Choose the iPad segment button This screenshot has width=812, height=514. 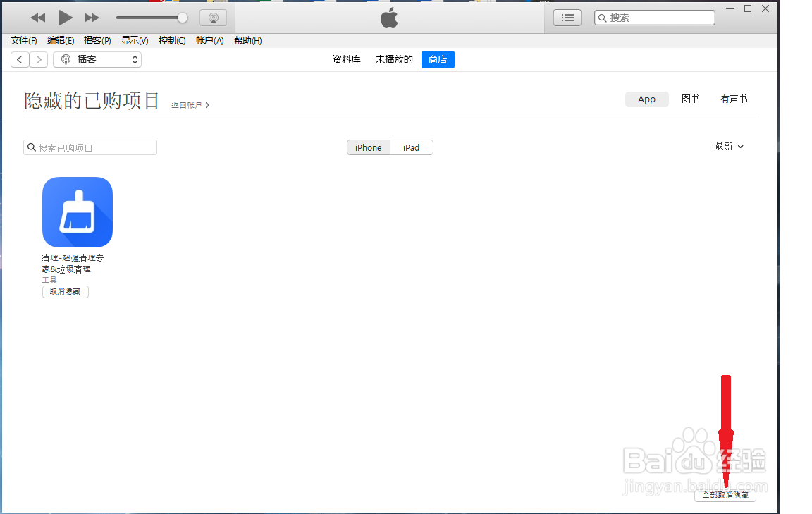click(411, 147)
